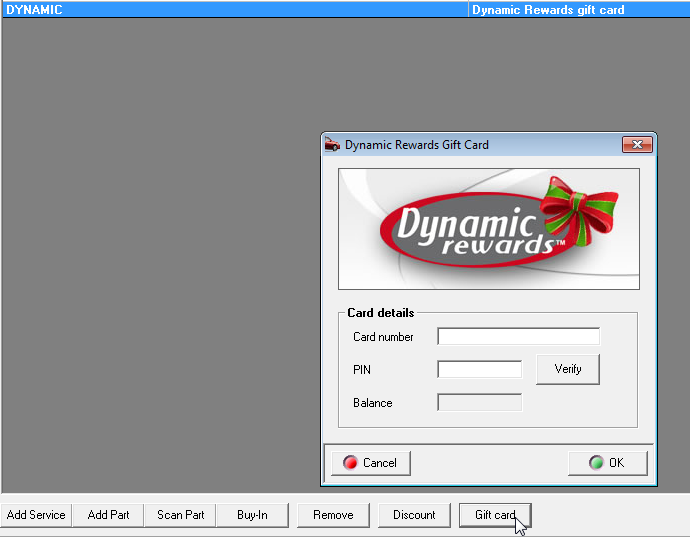The height and width of the screenshot is (537, 690).
Task: Click the Add Service button
Action: (36, 515)
